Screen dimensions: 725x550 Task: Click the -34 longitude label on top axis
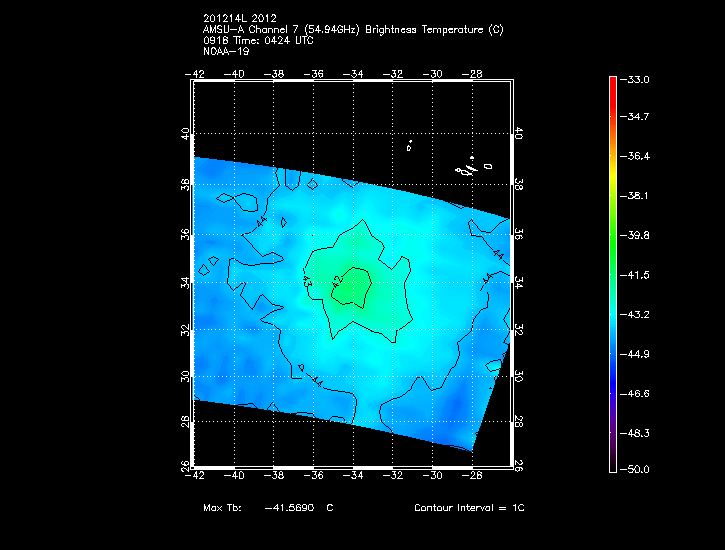point(353,73)
